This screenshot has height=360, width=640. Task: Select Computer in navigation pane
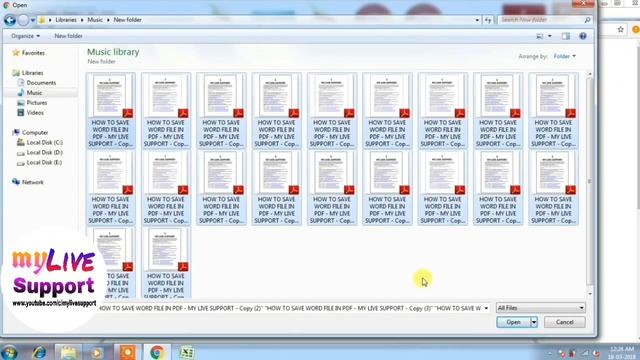pyautogui.click(x=35, y=132)
